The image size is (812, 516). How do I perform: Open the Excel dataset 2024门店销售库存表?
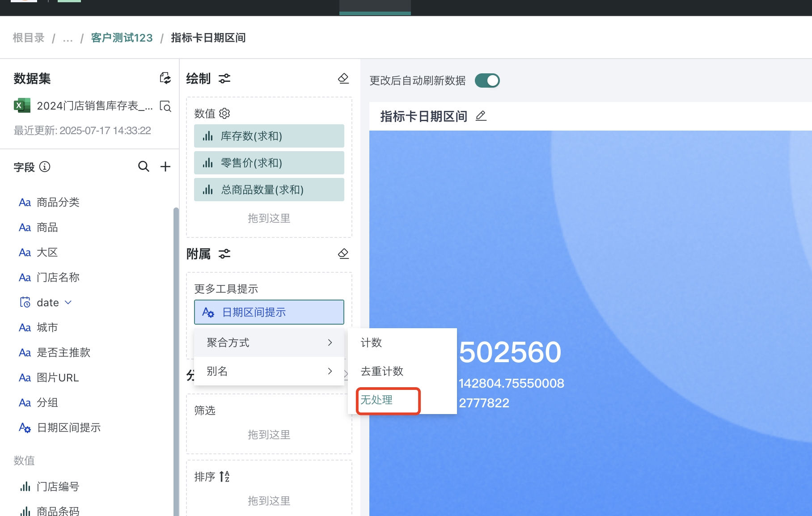(x=84, y=106)
